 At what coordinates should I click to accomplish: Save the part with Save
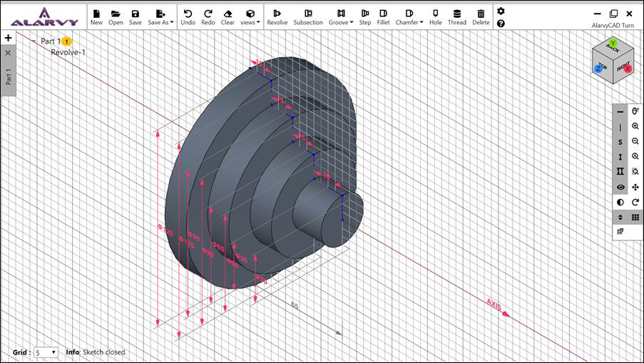[135, 17]
